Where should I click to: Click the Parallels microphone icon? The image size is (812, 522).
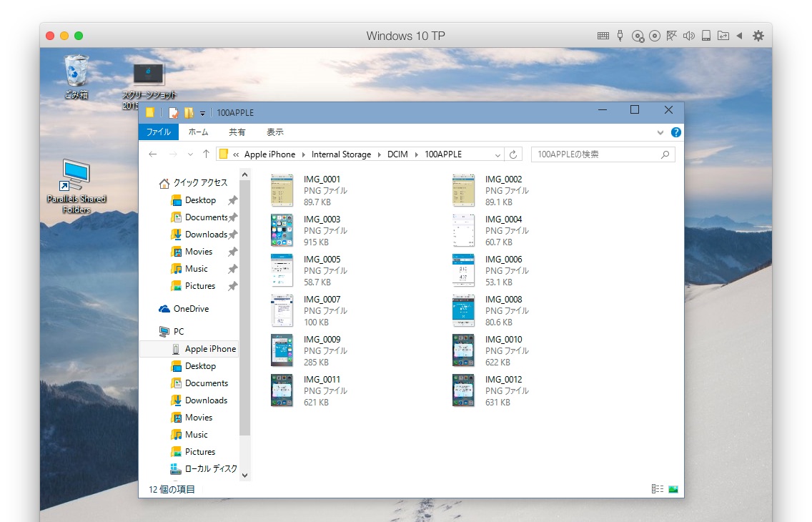point(620,36)
